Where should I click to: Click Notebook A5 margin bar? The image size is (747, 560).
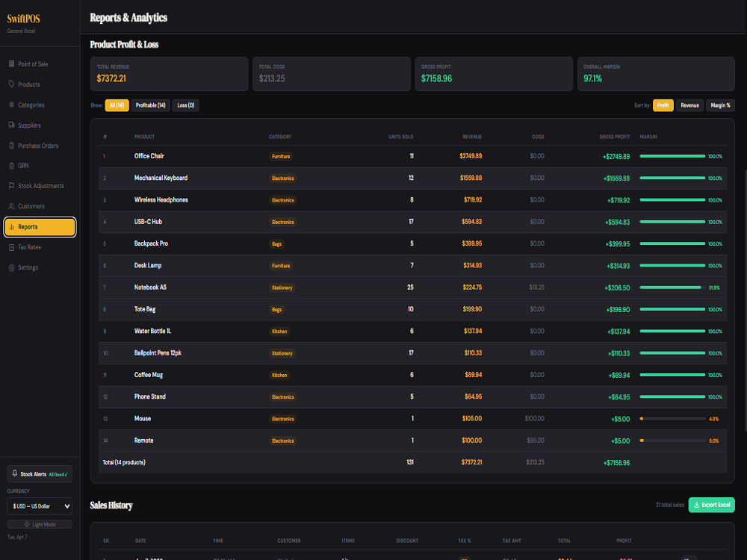pyautogui.click(x=672, y=287)
